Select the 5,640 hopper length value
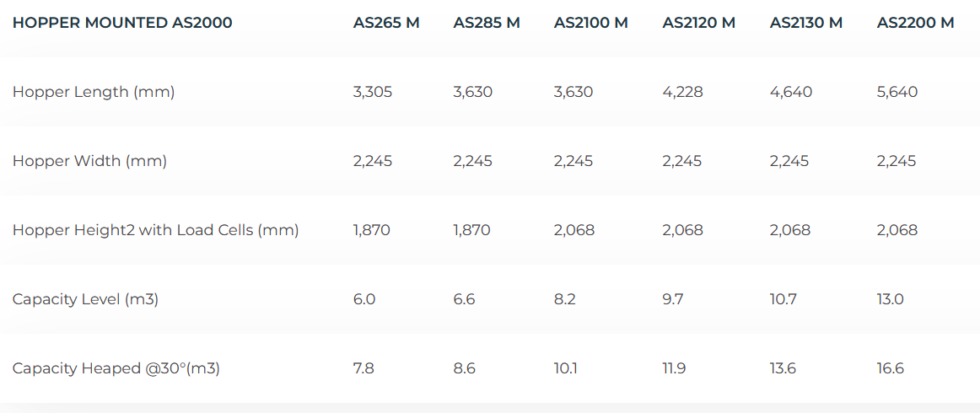This screenshot has width=980, height=413. tap(897, 92)
